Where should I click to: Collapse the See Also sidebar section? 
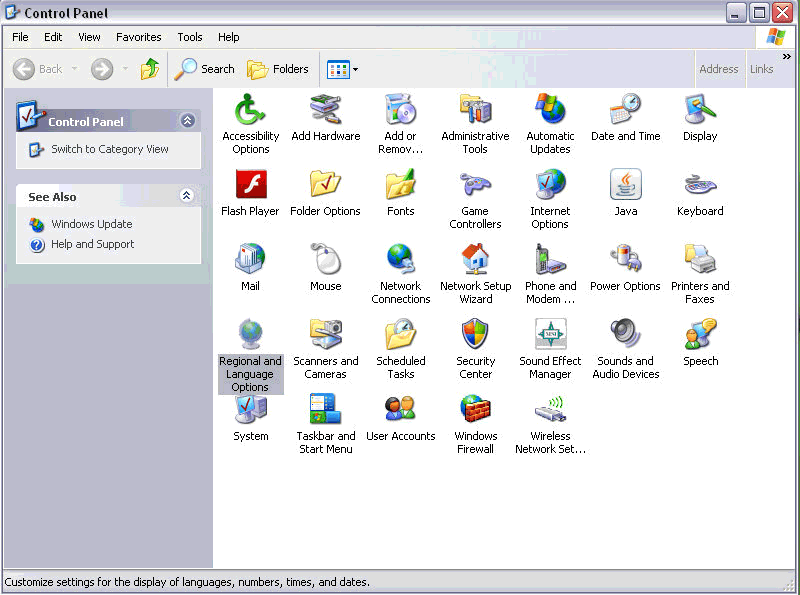click(186, 196)
